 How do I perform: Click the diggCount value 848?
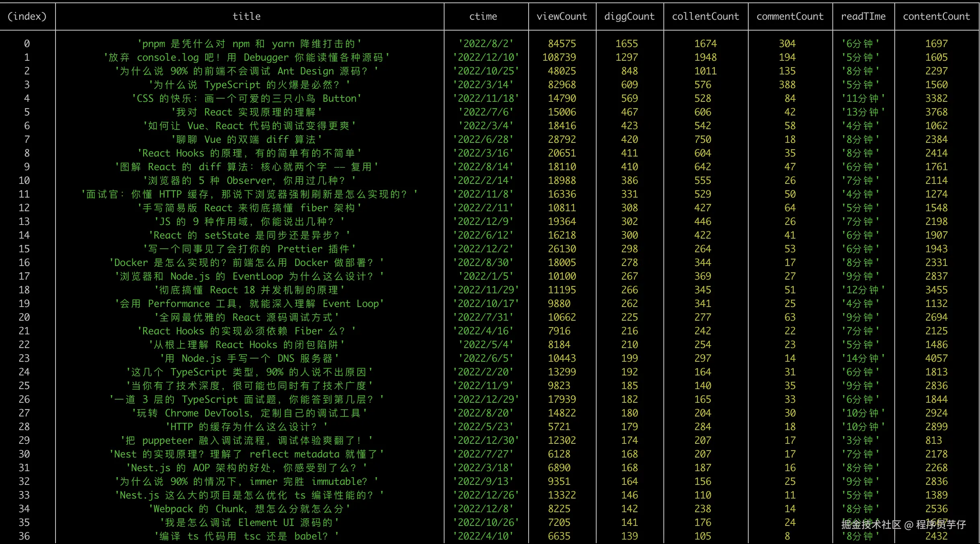[629, 71]
